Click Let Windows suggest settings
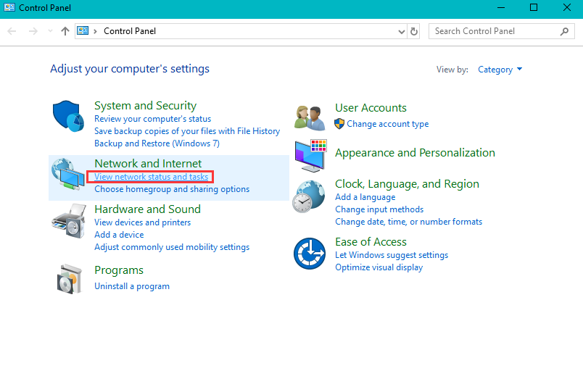Viewport: 583px width, 392px height. coord(392,255)
